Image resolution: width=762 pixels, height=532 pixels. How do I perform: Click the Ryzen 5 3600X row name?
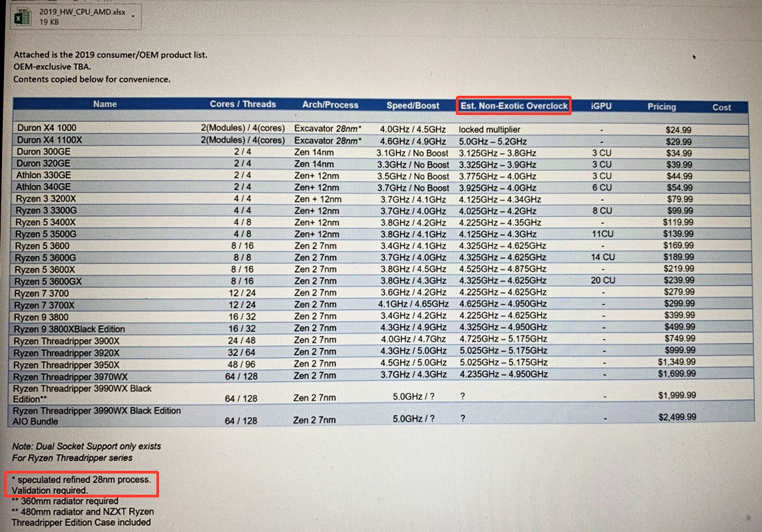[x=45, y=269]
